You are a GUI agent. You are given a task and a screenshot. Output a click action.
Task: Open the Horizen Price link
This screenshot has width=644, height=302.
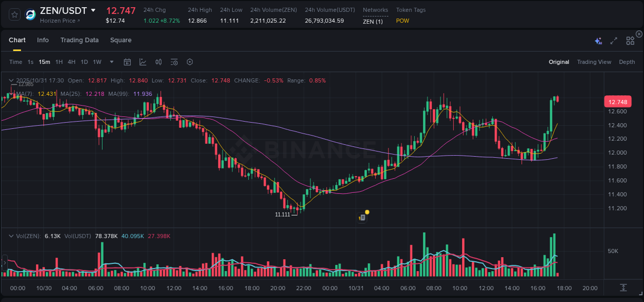pyautogui.click(x=60, y=21)
